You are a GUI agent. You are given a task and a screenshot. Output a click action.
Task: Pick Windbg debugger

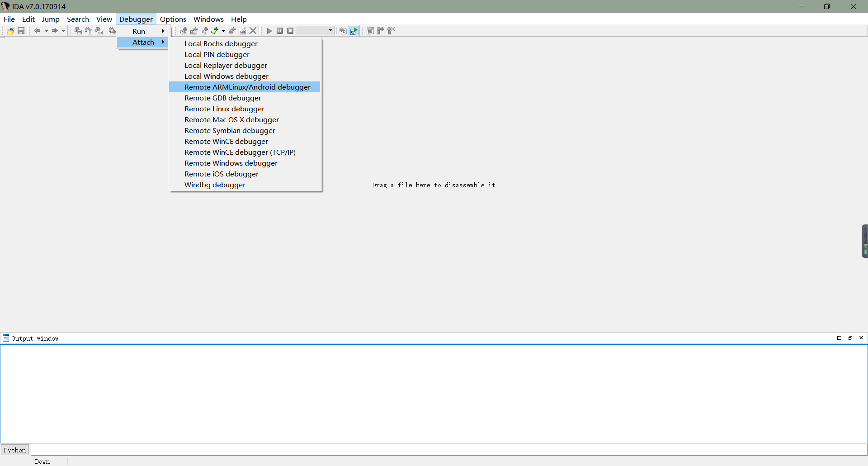[245, 185]
